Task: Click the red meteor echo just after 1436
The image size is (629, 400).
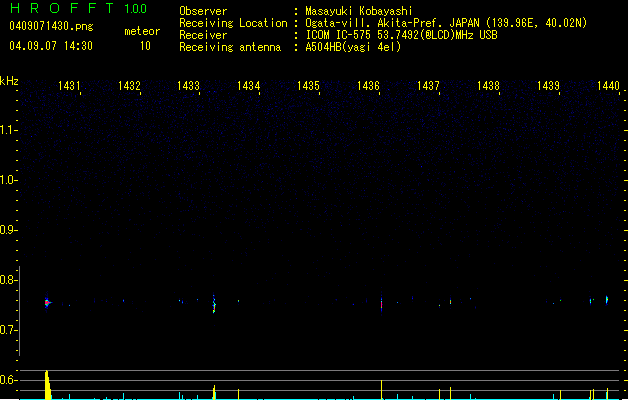Action: pyautogui.click(x=381, y=305)
